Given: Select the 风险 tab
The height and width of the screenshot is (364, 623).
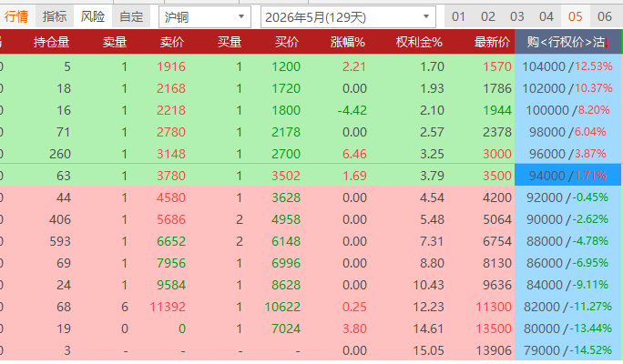Looking at the screenshot, I should [x=92, y=16].
